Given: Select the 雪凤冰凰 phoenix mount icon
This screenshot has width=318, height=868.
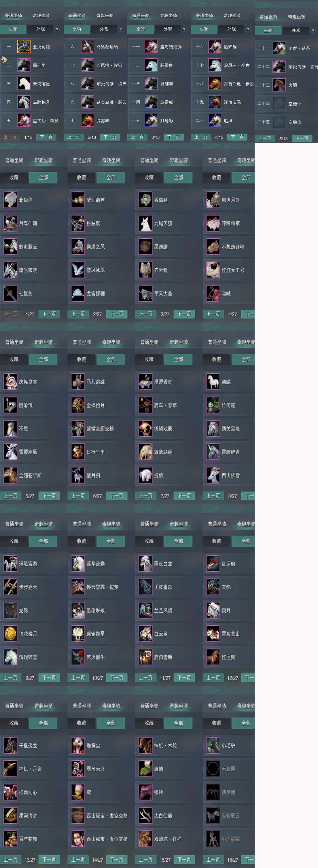Looking at the screenshot, I should pos(78,270).
